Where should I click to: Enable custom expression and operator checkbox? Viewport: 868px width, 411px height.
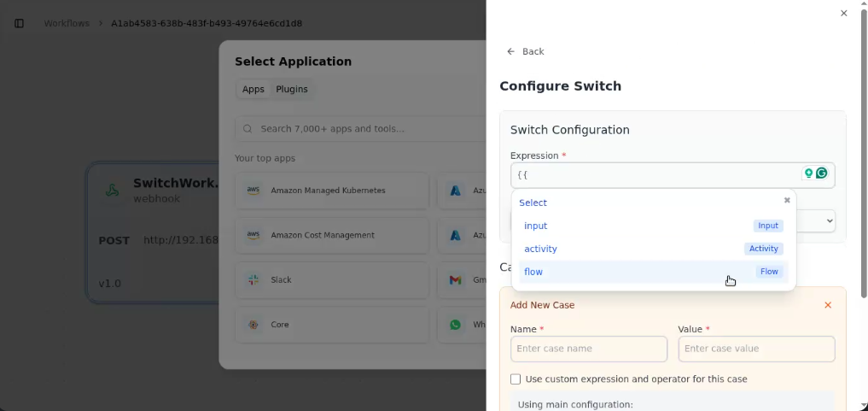(516, 379)
